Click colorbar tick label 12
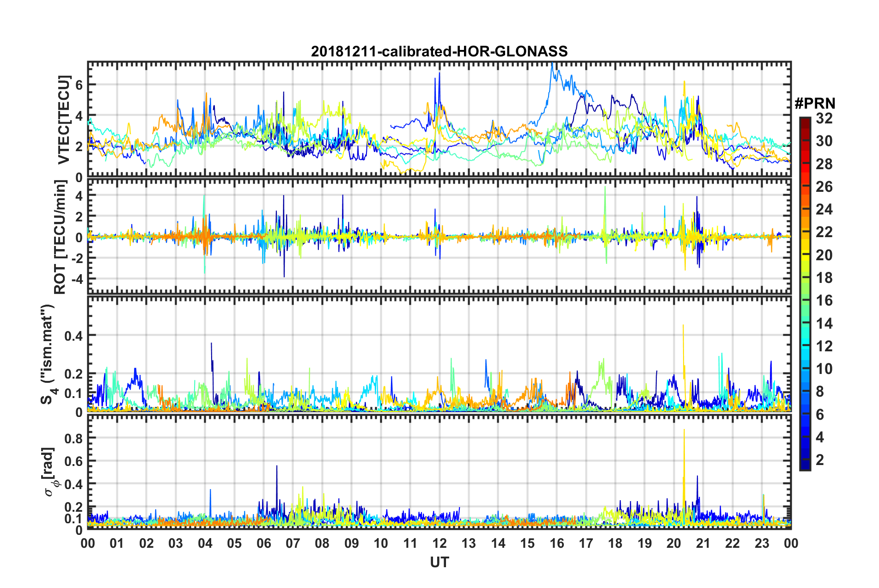Viewport: 879px width, 588px height. click(824, 346)
